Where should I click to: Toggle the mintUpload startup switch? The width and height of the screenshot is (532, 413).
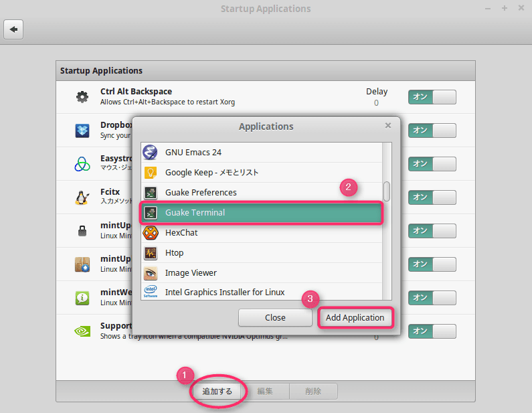click(432, 264)
